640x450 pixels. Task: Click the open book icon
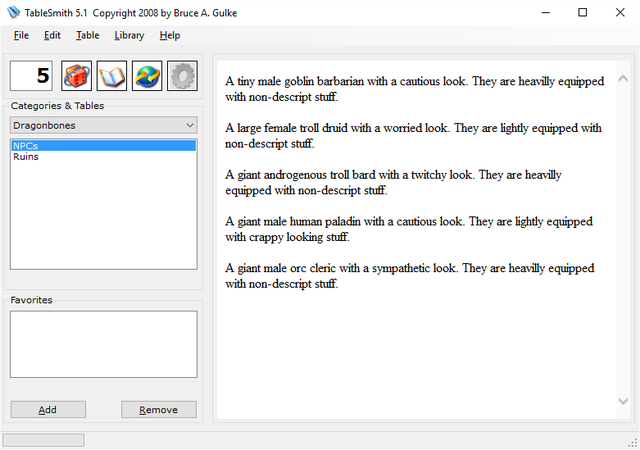point(111,76)
